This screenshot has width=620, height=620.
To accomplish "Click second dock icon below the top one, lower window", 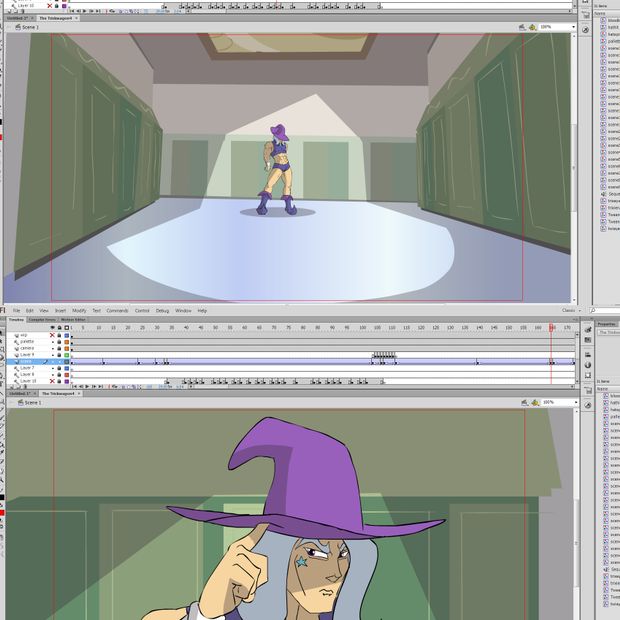I will (588, 340).
